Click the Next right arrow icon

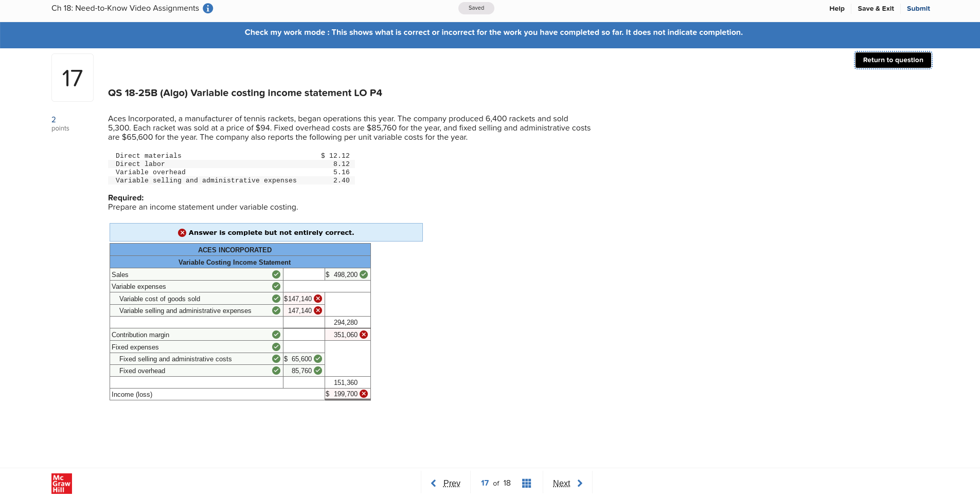(580, 483)
